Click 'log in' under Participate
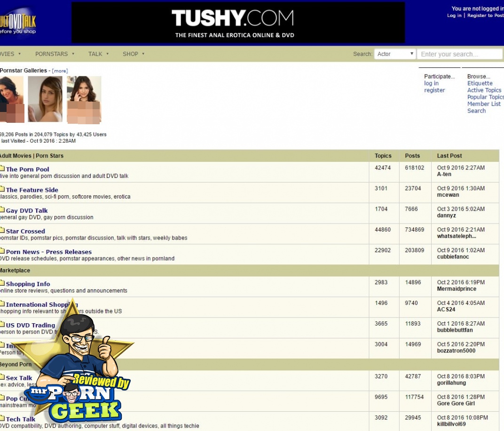 pos(431,83)
